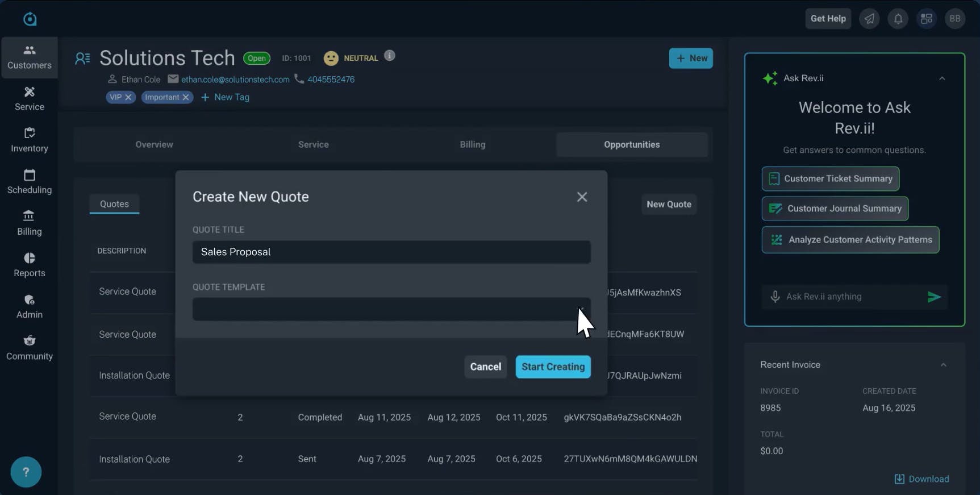Click the Download invoice link
The image size is (980, 495).
pyautogui.click(x=921, y=479)
